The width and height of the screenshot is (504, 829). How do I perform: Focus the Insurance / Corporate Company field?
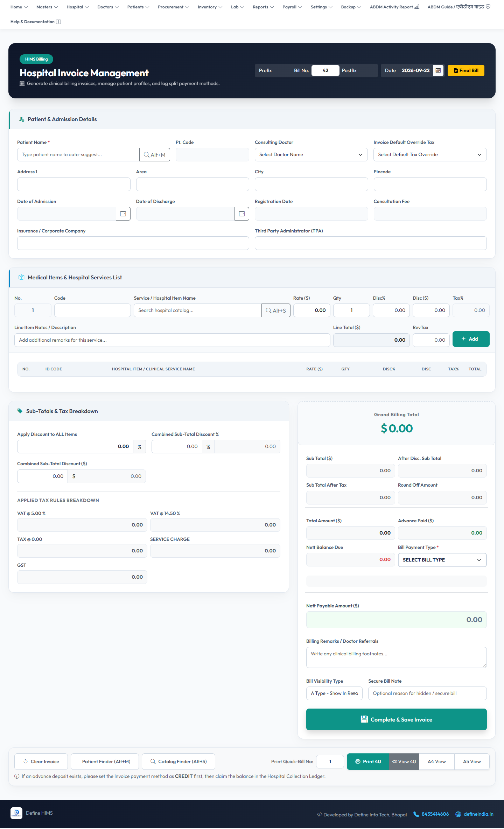click(133, 243)
